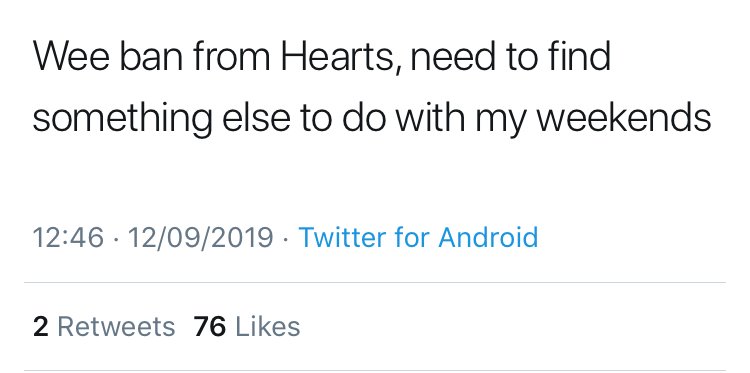The height and width of the screenshot is (373, 750).
Task: Click the dot separator after the date
Action: pyautogui.click(x=286, y=238)
